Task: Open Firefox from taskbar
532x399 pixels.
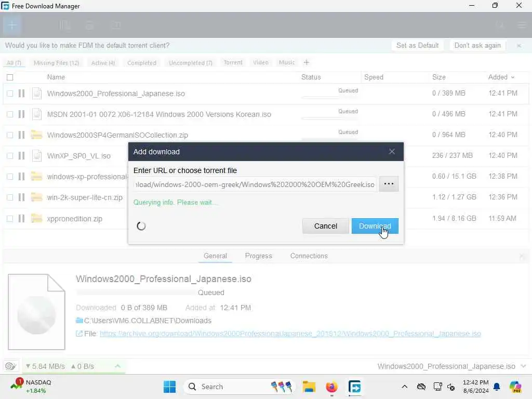Action: pos(331,387)
